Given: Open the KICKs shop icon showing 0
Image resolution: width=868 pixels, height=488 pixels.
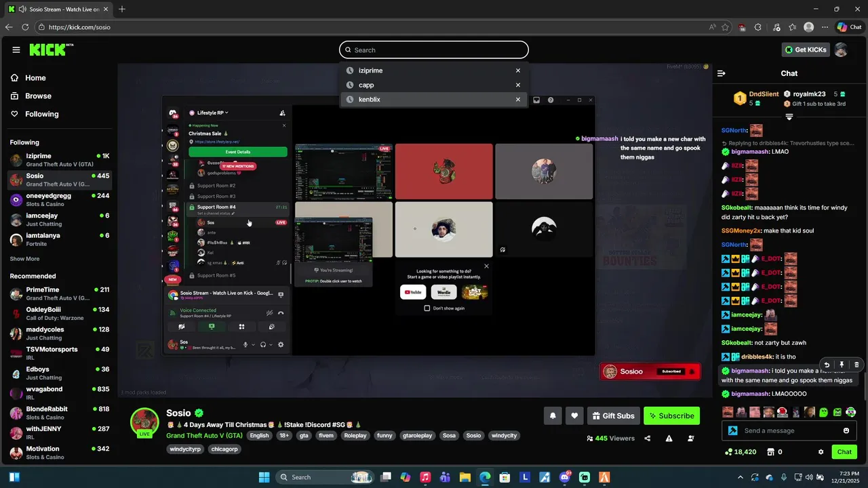Looking at the screenshot, I should point(774,452).
